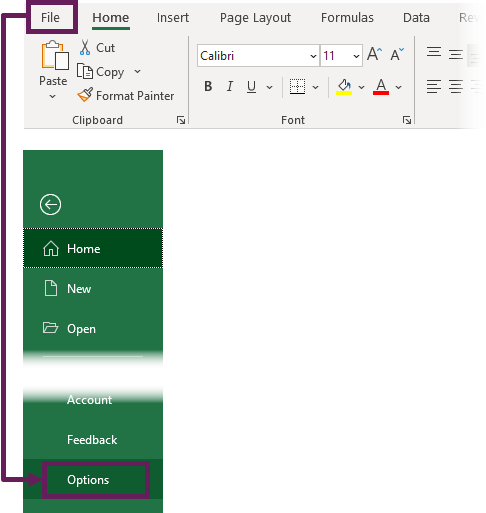Open the Calibri font name dropdown

point(313,56)
